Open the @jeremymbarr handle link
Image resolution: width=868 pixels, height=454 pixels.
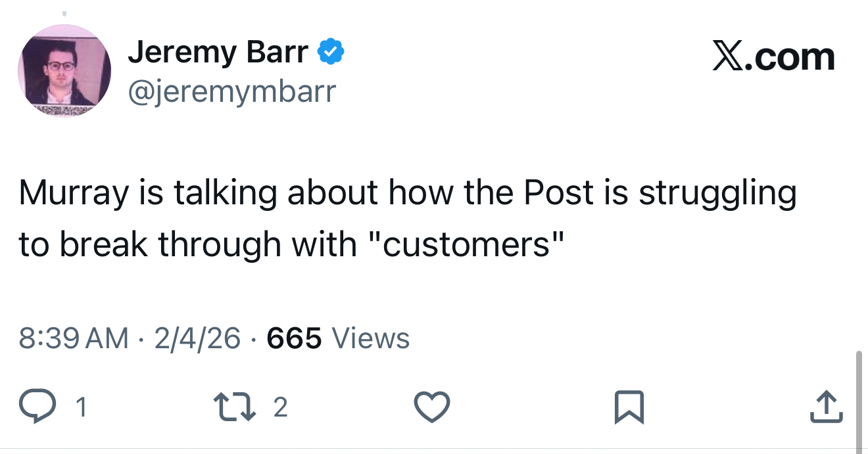pos(232,92)
